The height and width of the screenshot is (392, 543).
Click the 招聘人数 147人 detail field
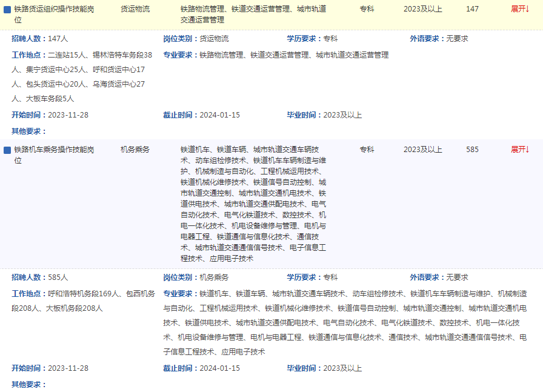pos(40,39)
